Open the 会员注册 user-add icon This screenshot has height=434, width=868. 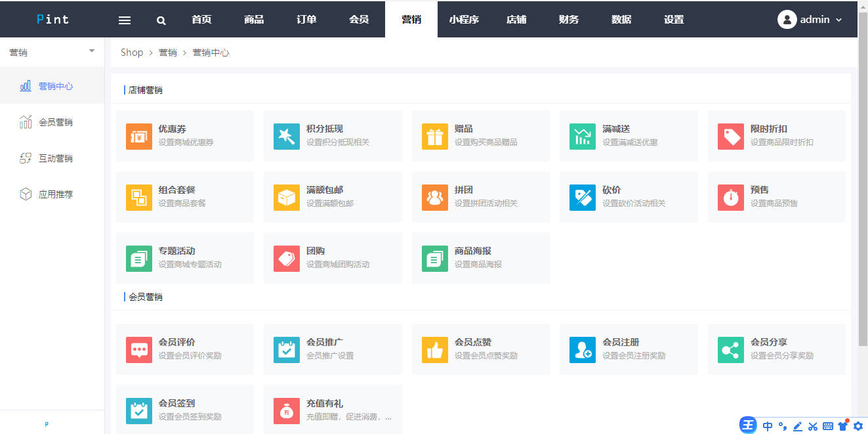coord(583,349)
